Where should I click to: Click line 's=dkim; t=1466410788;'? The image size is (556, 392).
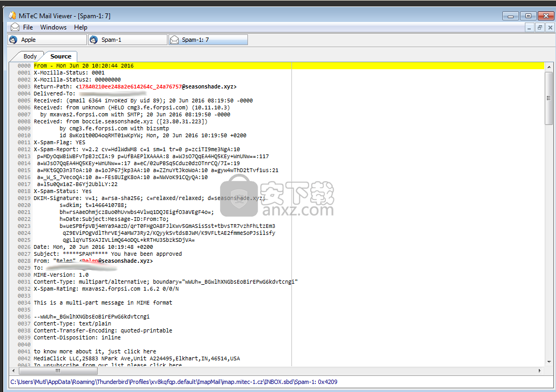pyautogui.click(x=93, y=205)
